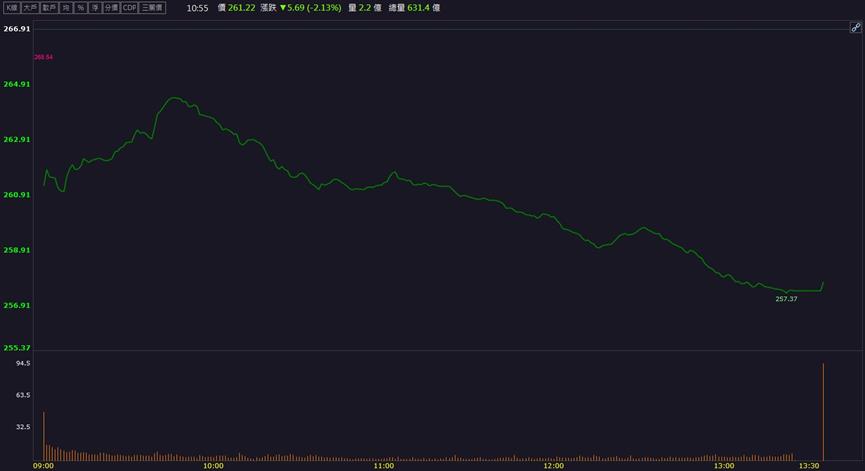The height and width of the screenshot is (471, 865).
Task: Click the 10:00 time axis label
Action: [x=213, y=466]
